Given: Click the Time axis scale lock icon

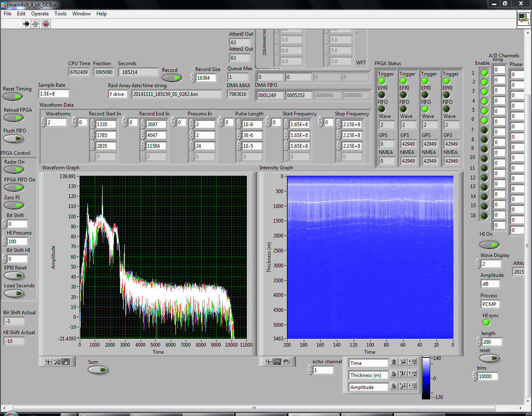Looking at the screenshot, I should coord(394,362).
